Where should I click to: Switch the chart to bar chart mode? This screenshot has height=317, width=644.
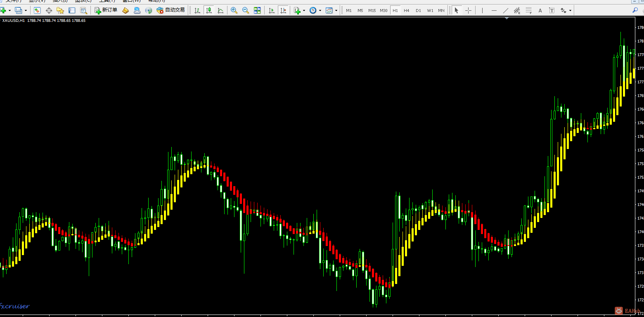[x=197, y=10]
